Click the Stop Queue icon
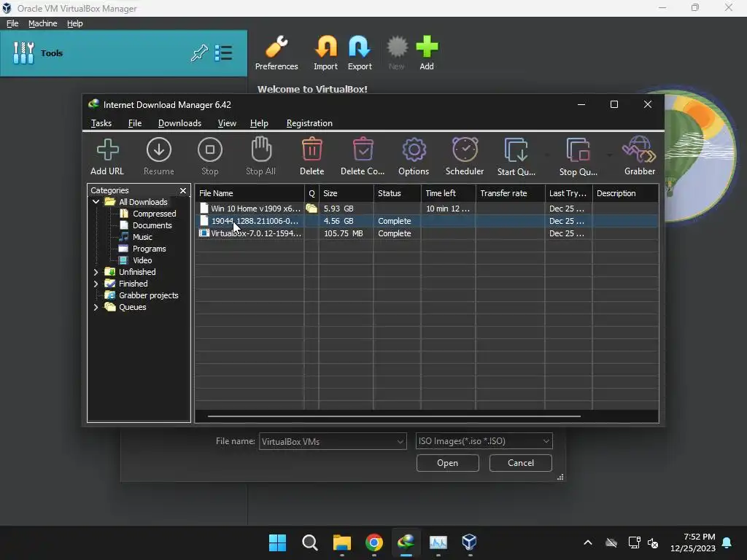This screenshot has height=560, width=747. [578, 150]
